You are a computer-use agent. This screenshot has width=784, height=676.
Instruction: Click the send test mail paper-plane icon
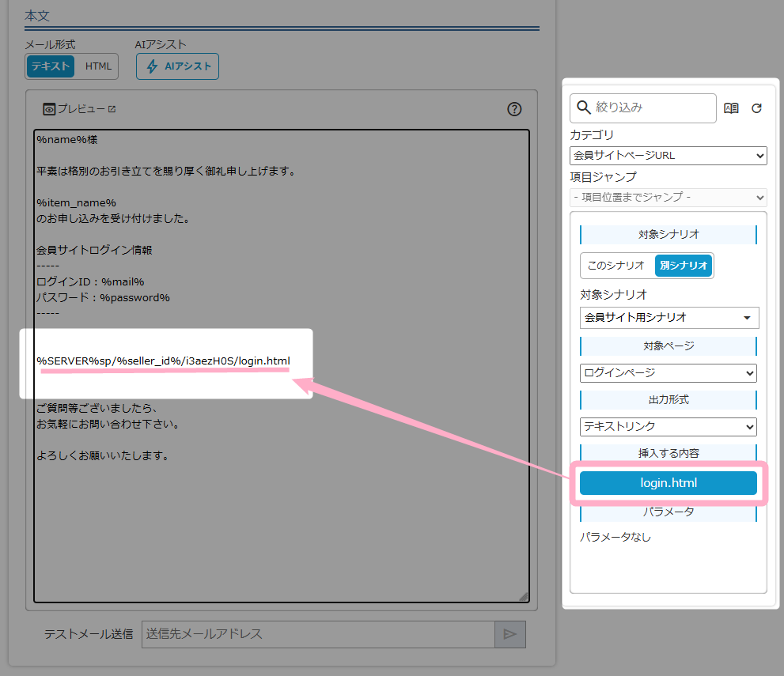coord(509,634)
